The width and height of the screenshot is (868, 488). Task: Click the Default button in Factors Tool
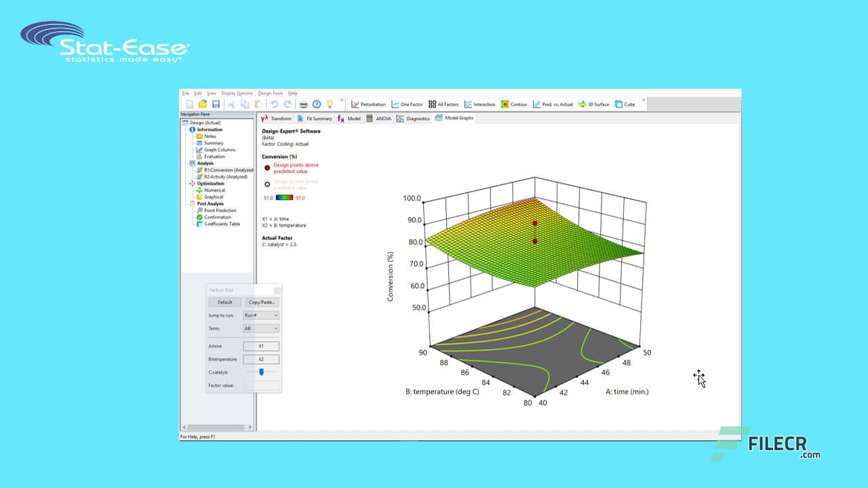[224, 302]
